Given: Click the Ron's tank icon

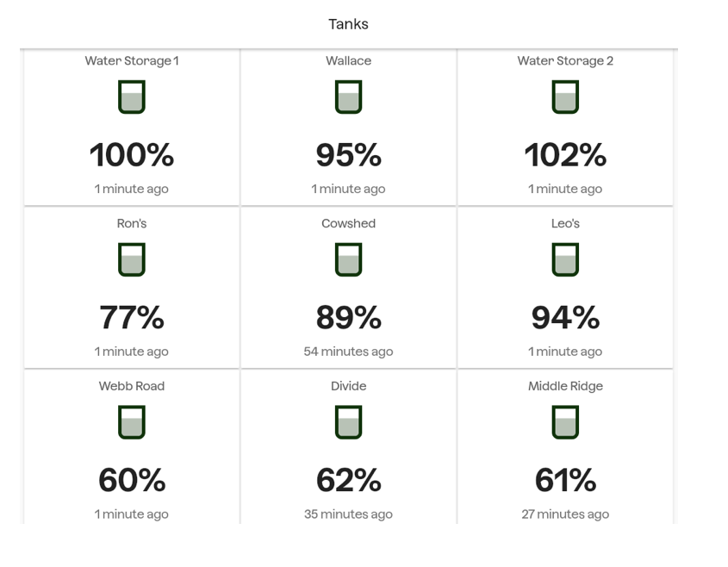Looking at the screenshot, I should [132, 260].
